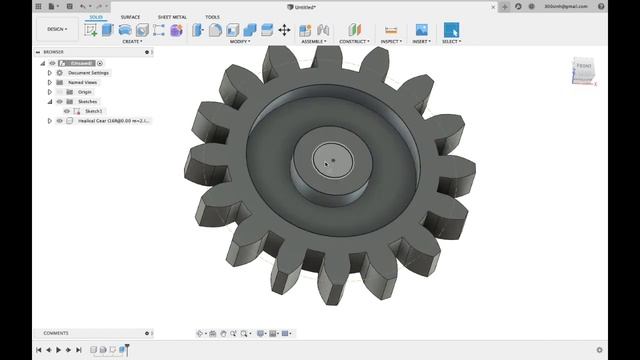This screenshot has width=640, height=360.
Task: Activate the root component radio button
Action: pos(100,63)
